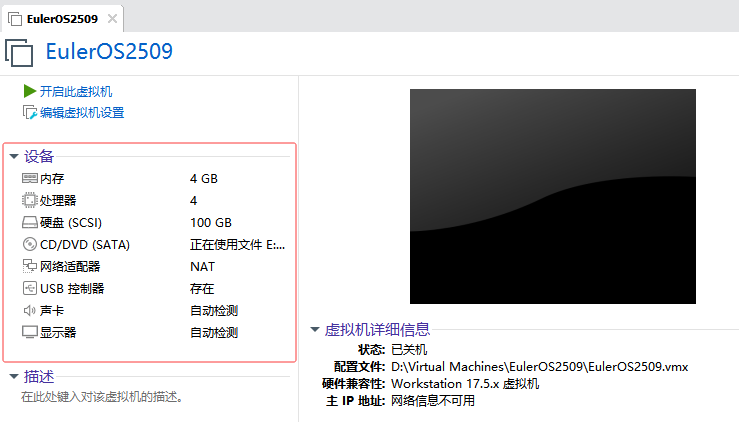This screenshot has width=739, height=422.
Task: Click the 正在使用文件 E:... value
Action: click(x=238, y=245)
